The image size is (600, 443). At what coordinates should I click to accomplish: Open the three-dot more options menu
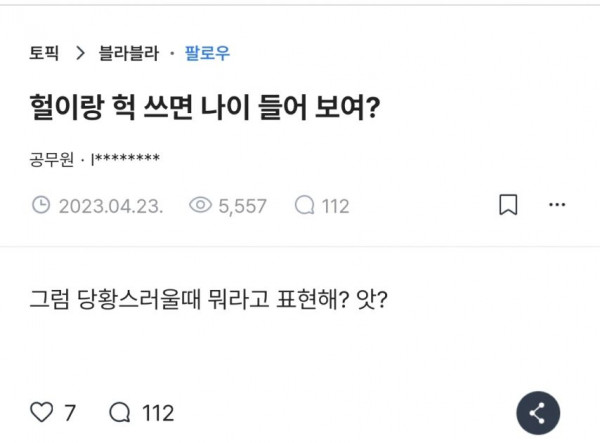[x=557, y=206]
